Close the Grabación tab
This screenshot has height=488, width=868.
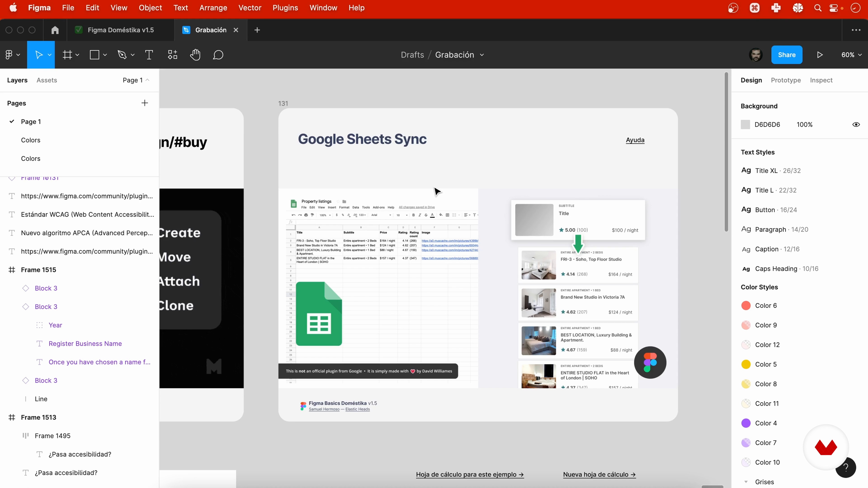236,30
